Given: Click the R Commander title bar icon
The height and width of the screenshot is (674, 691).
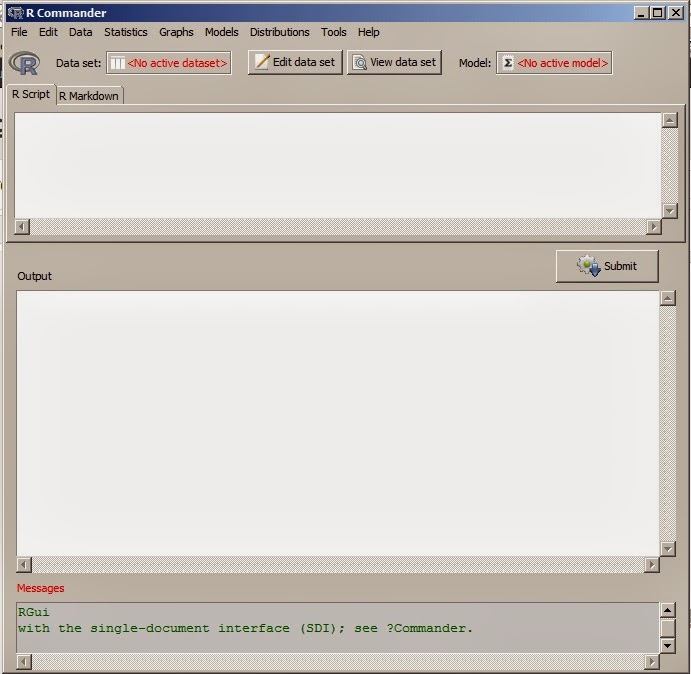Looking at the screenshot, I should [x=15, y=13].
